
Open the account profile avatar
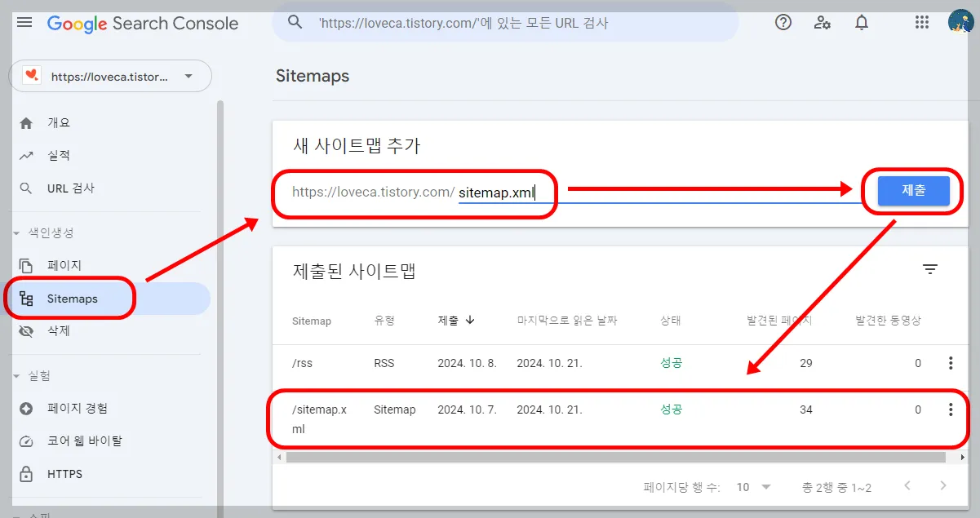(x=960, y=22)
